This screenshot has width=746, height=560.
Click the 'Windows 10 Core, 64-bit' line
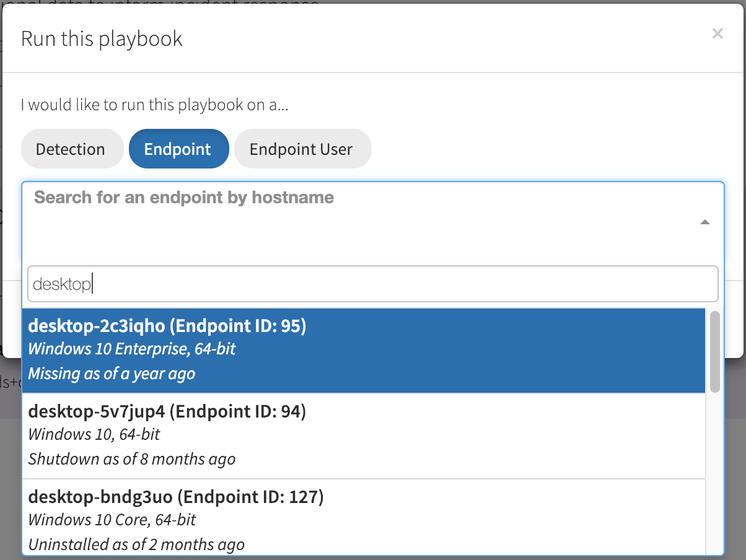112,520
